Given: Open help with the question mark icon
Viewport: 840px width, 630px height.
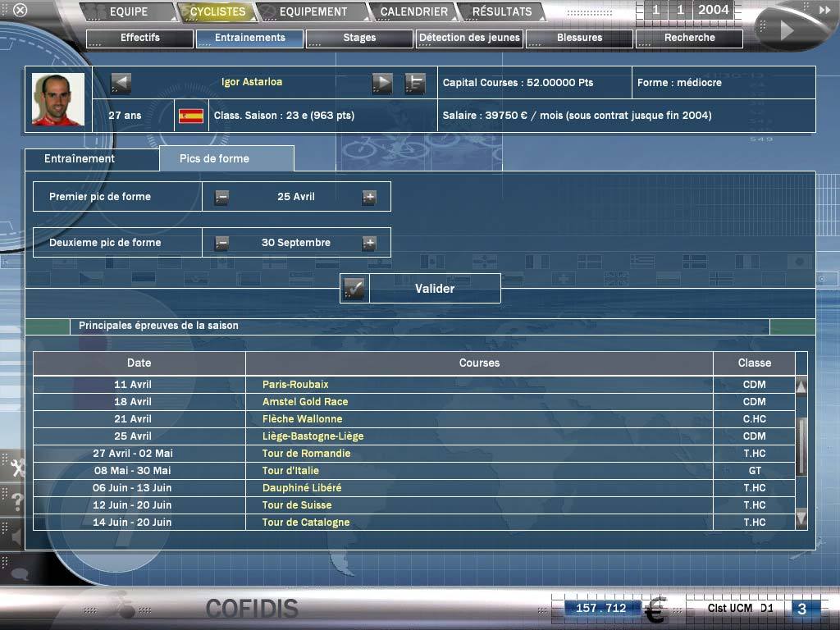Looking at the screenshot, I should click(x=15, y=502).
